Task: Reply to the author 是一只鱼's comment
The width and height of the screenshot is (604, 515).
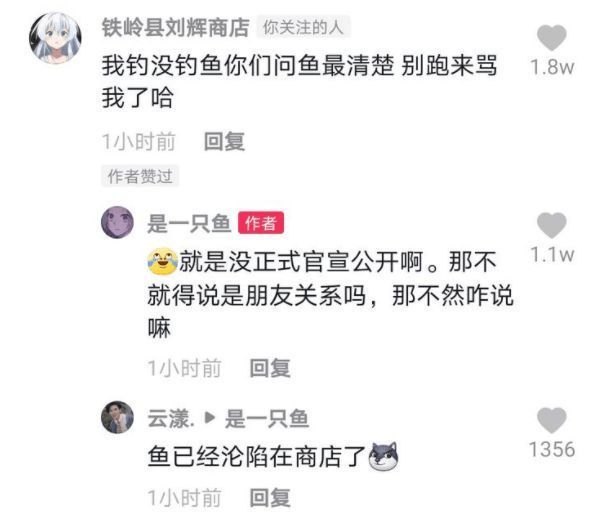Action: click(270, 368)
